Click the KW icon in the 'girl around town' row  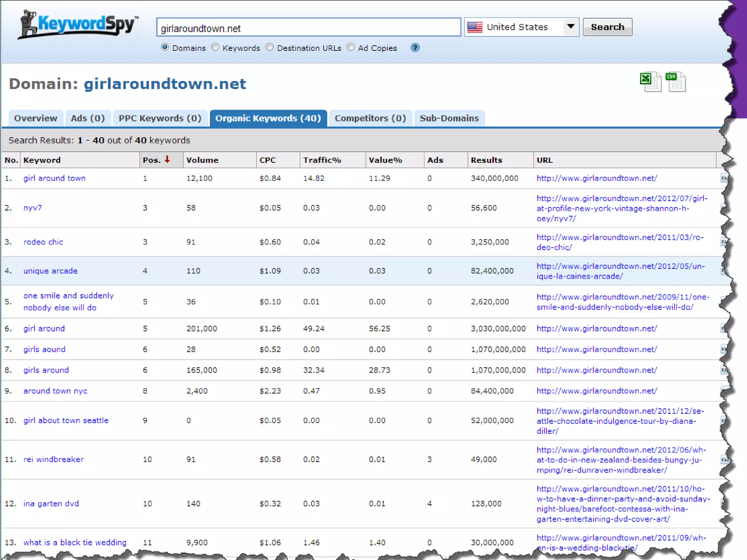coord(724,178)
